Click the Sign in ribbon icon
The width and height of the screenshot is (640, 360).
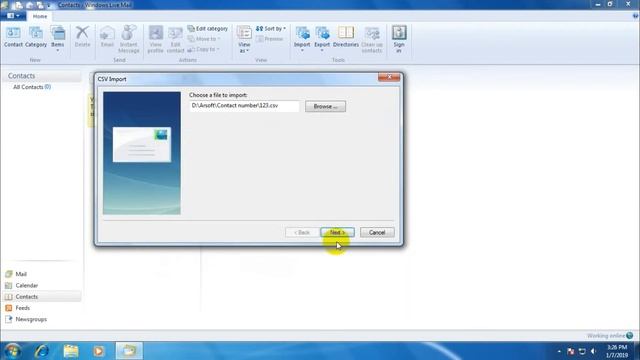pyautogui.click(x=399, y=39)
